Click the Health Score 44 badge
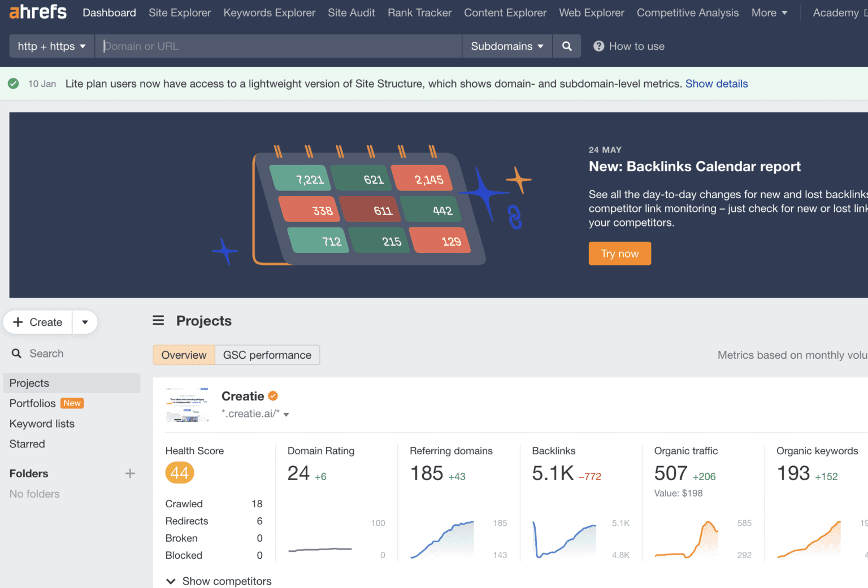This screenshot has height=588, width=868. [x=180, y=473]
